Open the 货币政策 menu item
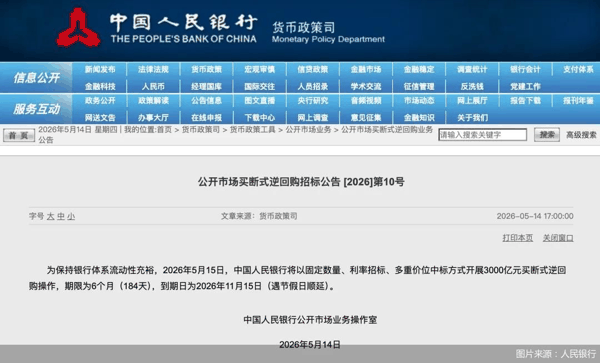This screenshot has height=363, width=600. [x=206, y=69]
